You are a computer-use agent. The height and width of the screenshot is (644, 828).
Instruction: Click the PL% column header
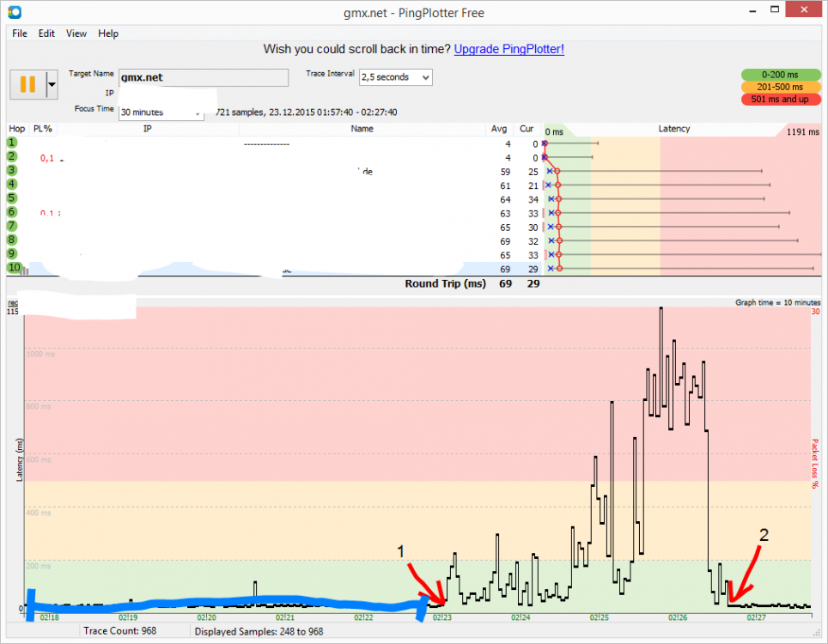[42, 129]
